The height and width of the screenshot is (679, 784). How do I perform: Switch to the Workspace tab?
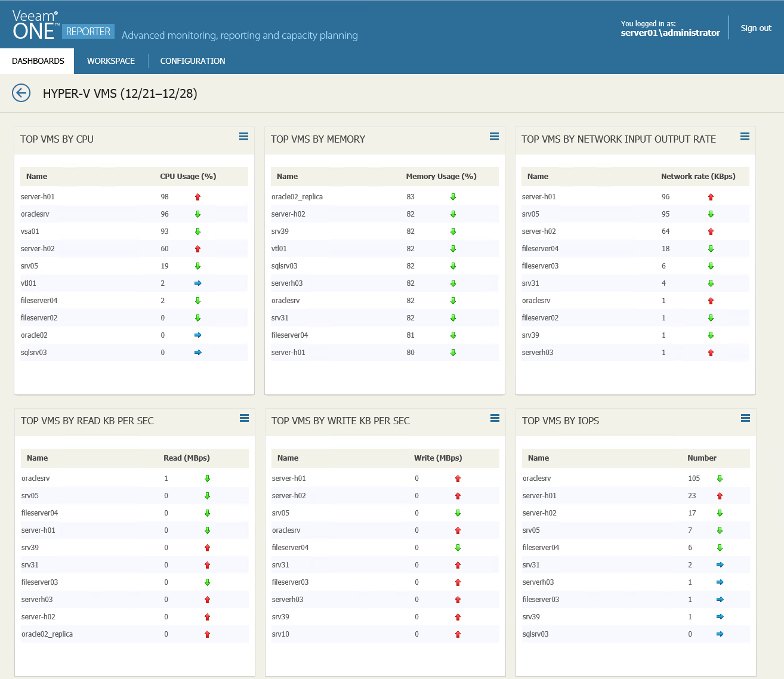coord(111,61)
